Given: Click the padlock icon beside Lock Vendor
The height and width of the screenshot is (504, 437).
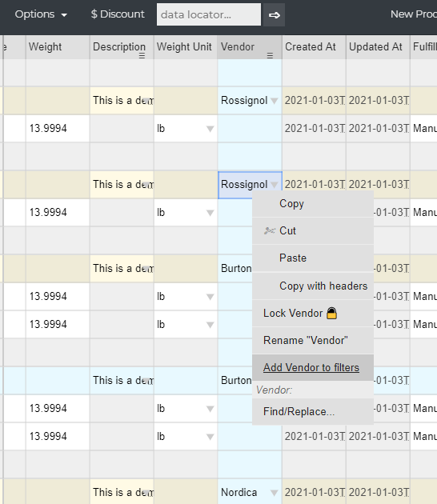Looking at the screenshot, I should [332, 313].
